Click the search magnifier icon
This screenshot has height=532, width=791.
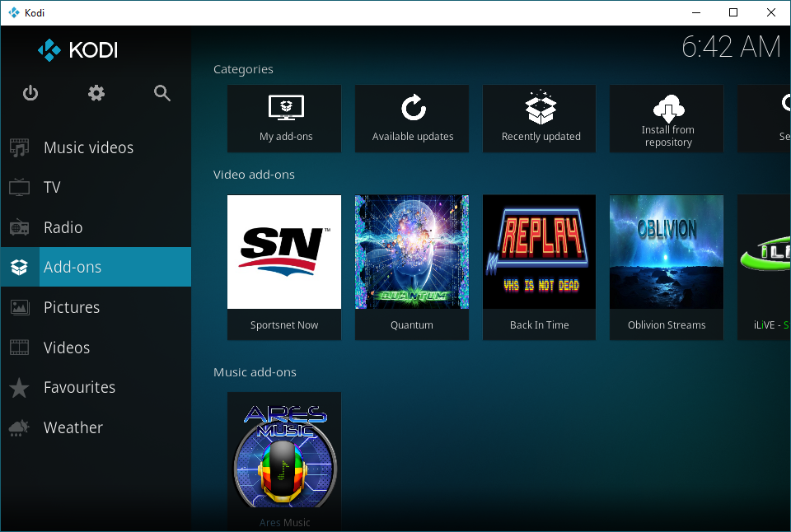(162, 93)
